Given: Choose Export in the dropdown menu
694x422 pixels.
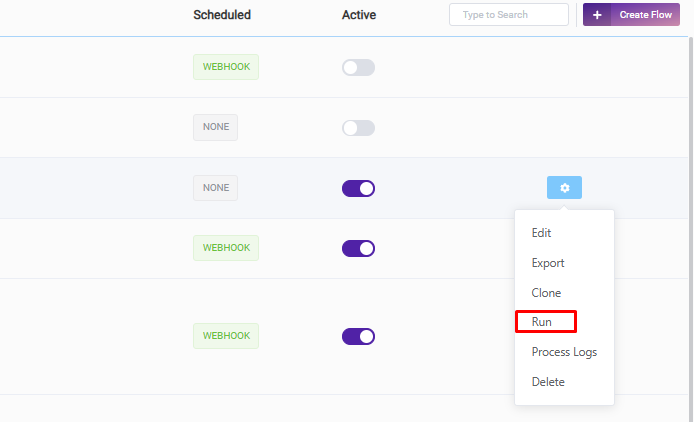Looking at the screenshot, I should [548, 263].
